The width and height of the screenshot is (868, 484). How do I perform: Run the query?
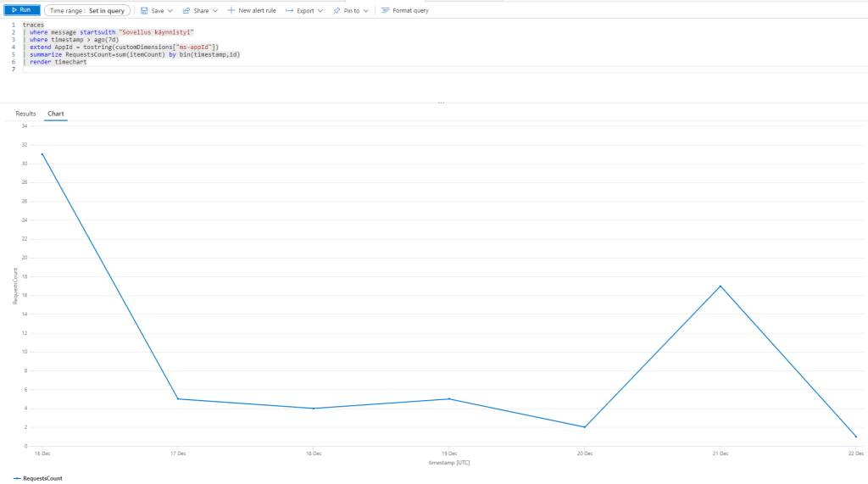click(x=22, y=10)
